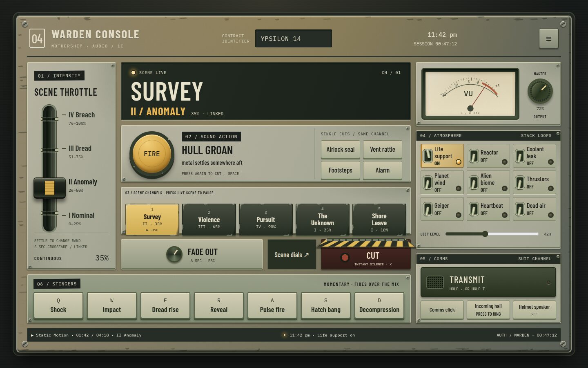Click the FADE OUT button
The image size is (588, 368).
pos(192,254)
